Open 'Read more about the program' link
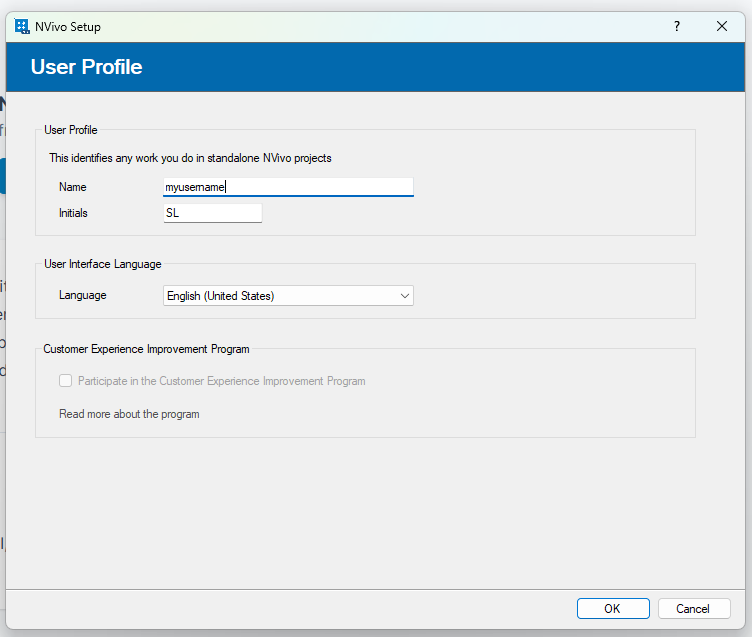The image size is (752, 637). (x=129, y=414)
